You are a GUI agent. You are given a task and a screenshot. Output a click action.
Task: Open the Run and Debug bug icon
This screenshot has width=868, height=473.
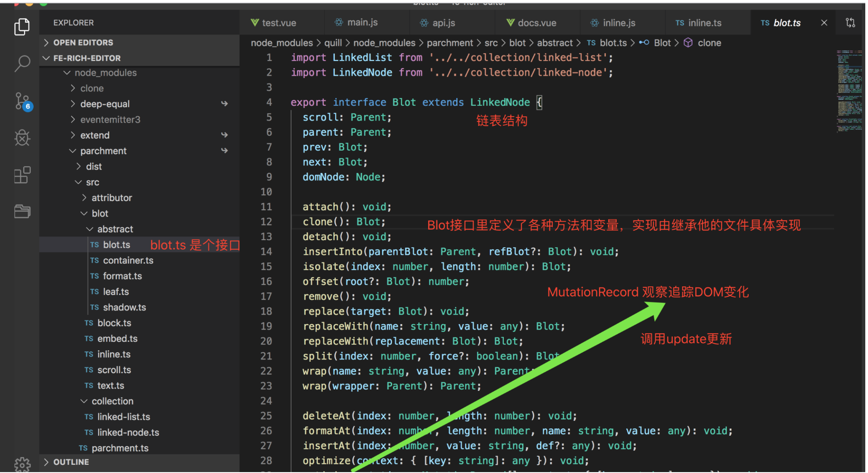[x=22, y=138]
